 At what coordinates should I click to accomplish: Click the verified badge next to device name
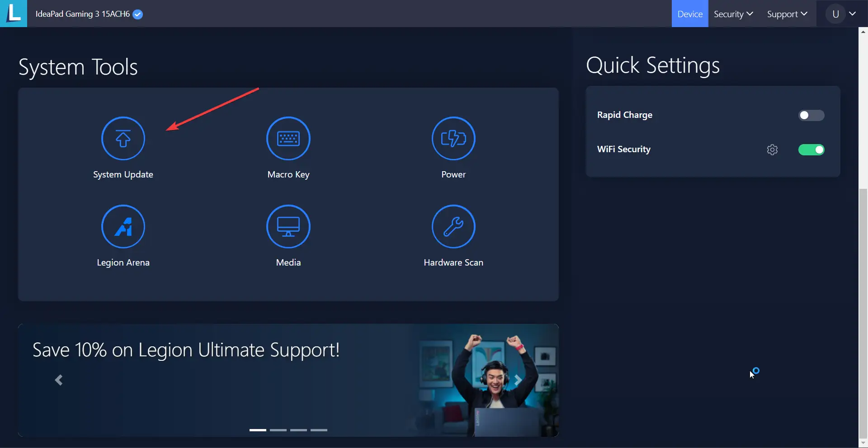(x=138, y=14)
